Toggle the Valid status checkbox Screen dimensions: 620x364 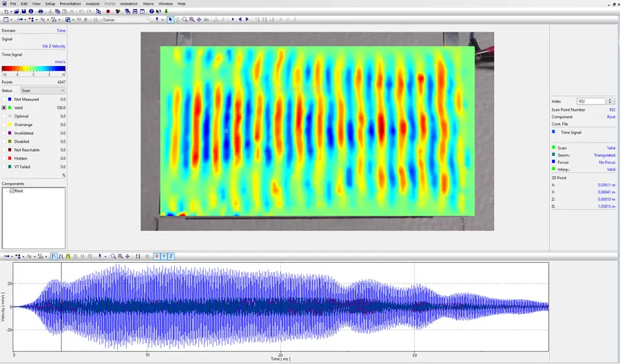[4, 108]
